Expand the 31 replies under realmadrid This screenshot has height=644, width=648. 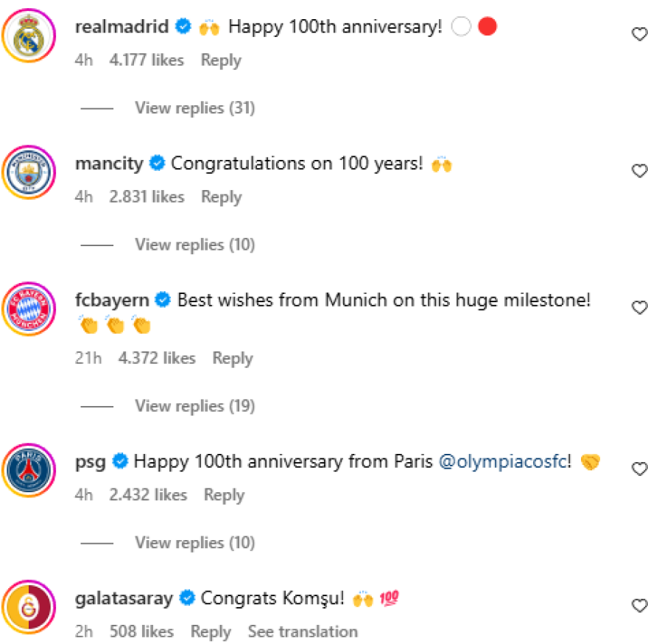(x=194, y=108)
